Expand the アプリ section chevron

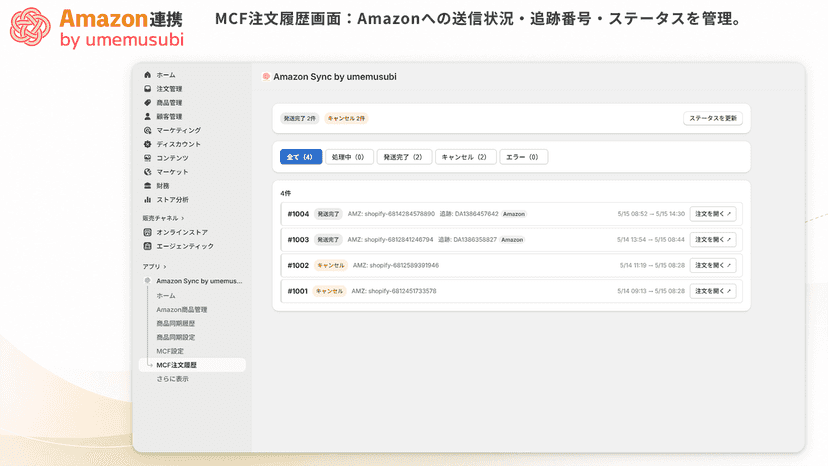click(165, 267)
